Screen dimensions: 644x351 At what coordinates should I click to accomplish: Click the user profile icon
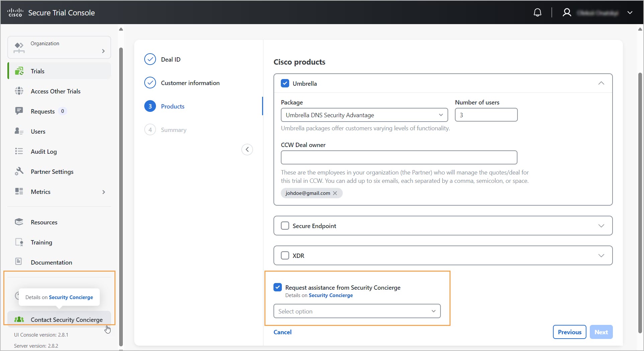click(x=567, y=13)
